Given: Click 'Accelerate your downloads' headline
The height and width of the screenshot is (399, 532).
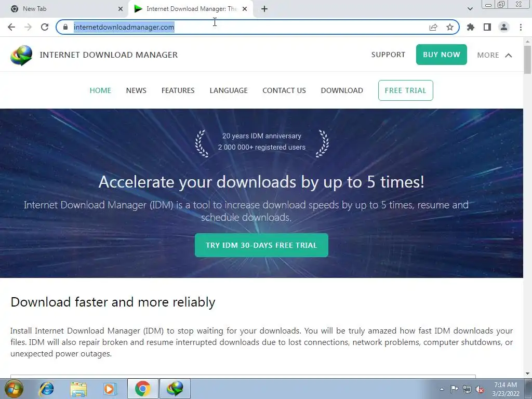Looking at the screenshot, I should point(261,182).
